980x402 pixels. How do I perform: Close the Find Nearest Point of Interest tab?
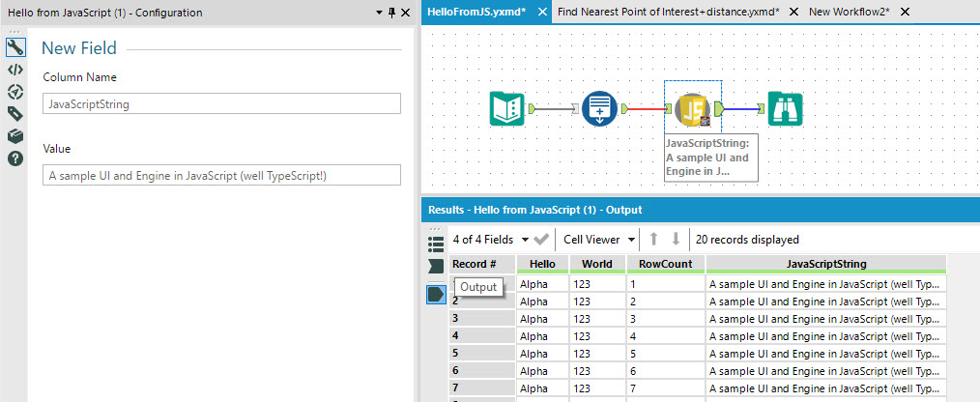tap(793, 12)
